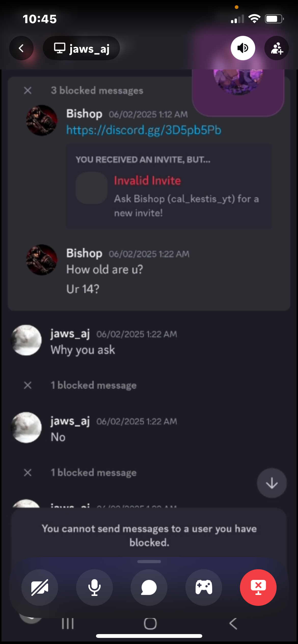Mute the microphone in call controls
Viewport: 298px width, 644px height.
(94, 587)
